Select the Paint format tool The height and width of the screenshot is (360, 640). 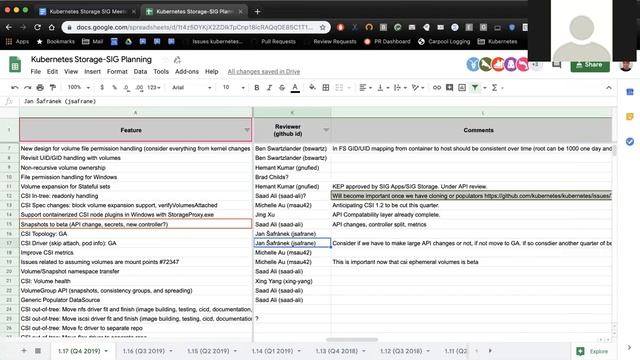(x=53, y=87)
